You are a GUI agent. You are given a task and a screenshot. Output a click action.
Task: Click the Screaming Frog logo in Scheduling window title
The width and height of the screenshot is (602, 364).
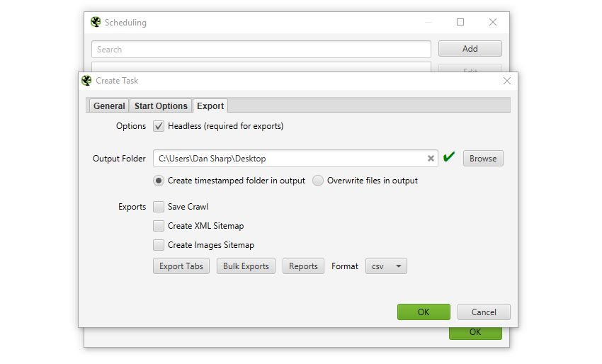pos(96,22)
